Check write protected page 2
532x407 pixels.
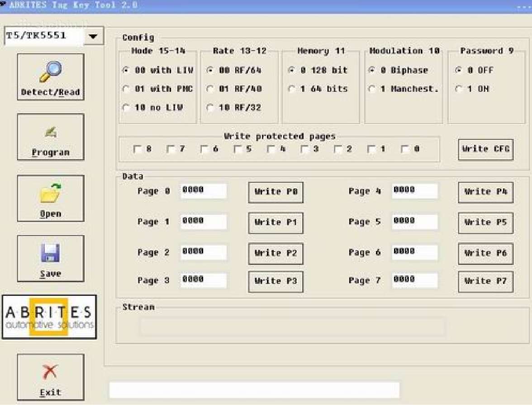pos(338,149)
